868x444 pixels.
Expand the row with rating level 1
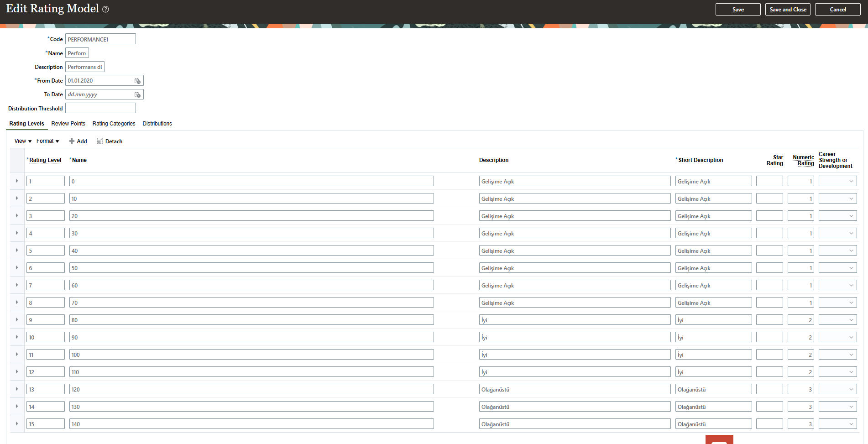tap(17, 181)
